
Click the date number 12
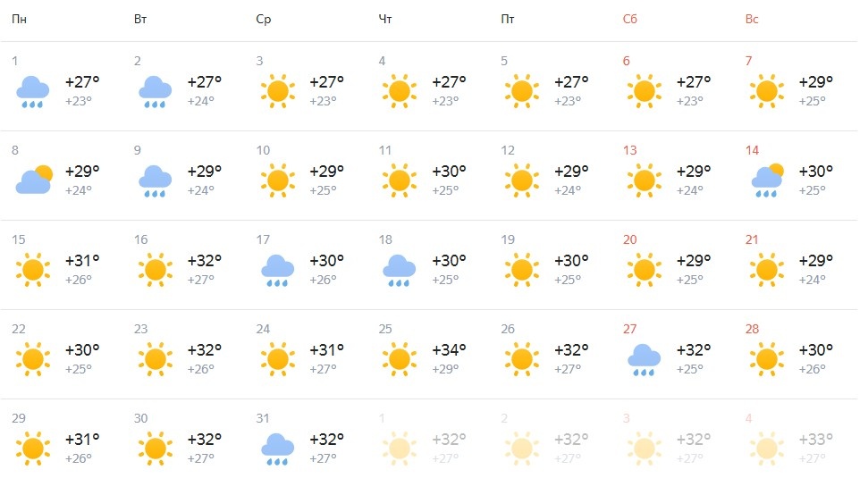[x=508, y=150]
